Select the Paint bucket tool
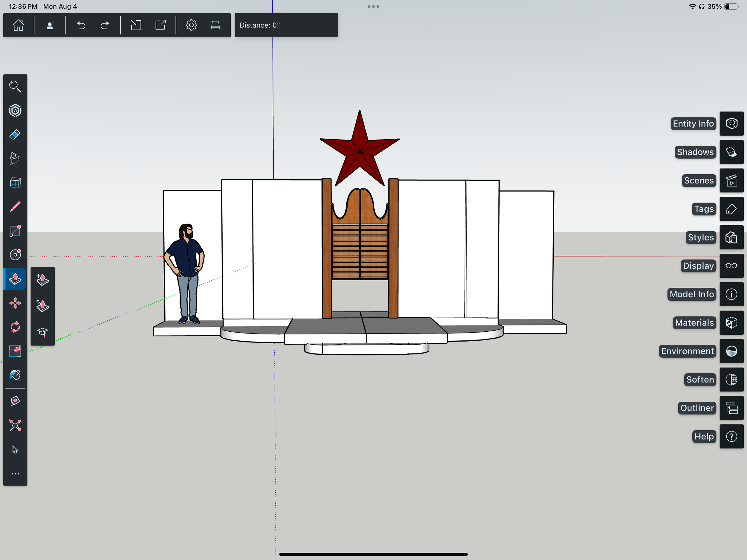This screenshot has height=560, width=747. pyautogui.click(x=15, y=375)
